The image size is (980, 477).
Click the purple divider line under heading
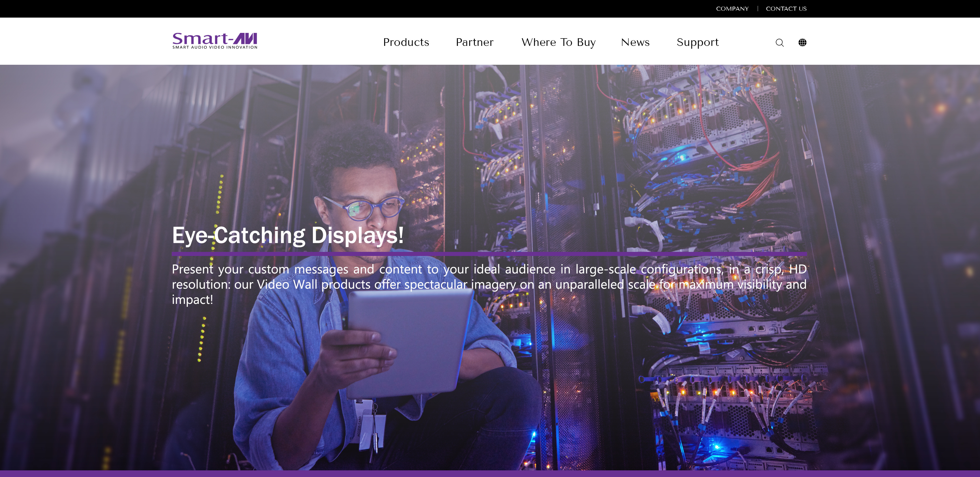(x=489, y=253)
